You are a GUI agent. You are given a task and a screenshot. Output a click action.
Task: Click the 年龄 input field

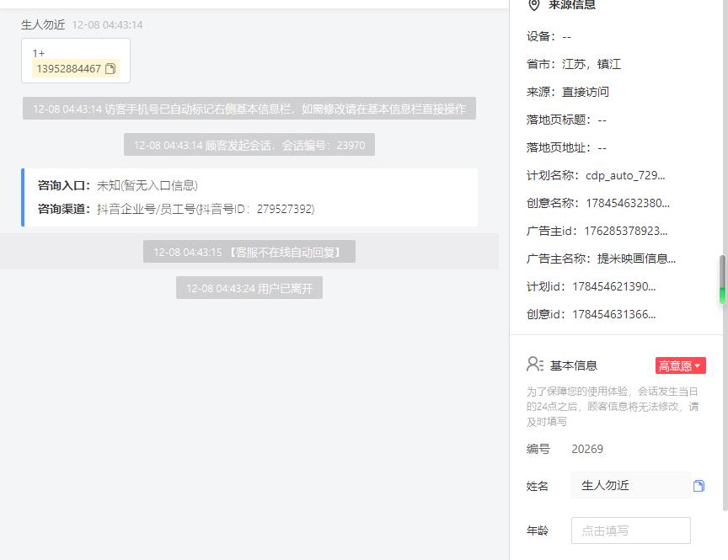click(x=631, y=531)
